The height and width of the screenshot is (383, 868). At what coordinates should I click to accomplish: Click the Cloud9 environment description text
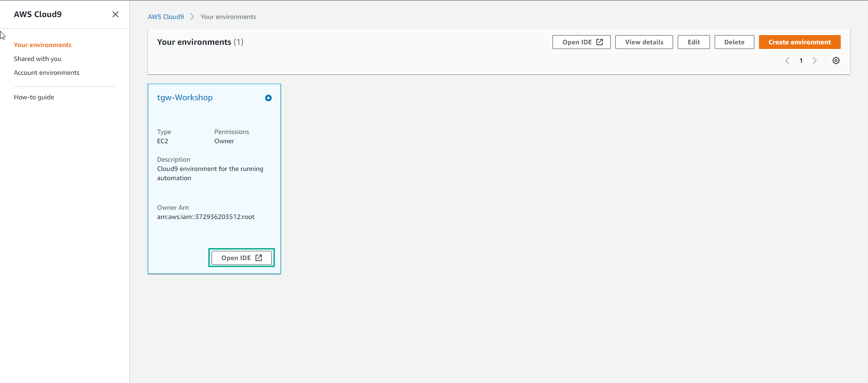point(210,173)
